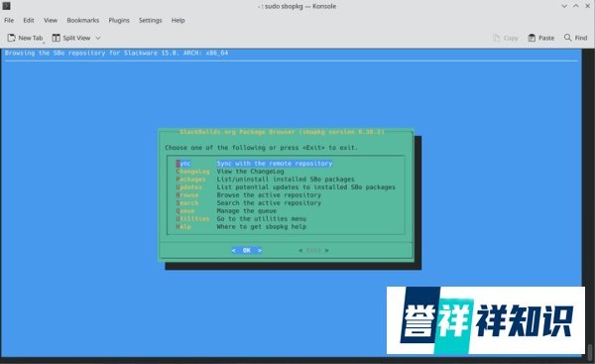
Task: Click the New Tab toolbar button
Action: coord(25,38)
